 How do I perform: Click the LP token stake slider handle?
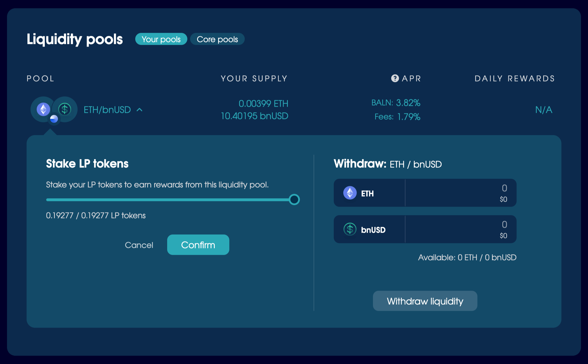[x=294, y=200]
